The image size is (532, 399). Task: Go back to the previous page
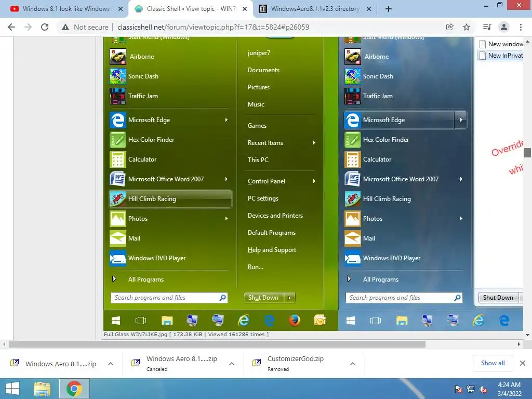[11, 27]
